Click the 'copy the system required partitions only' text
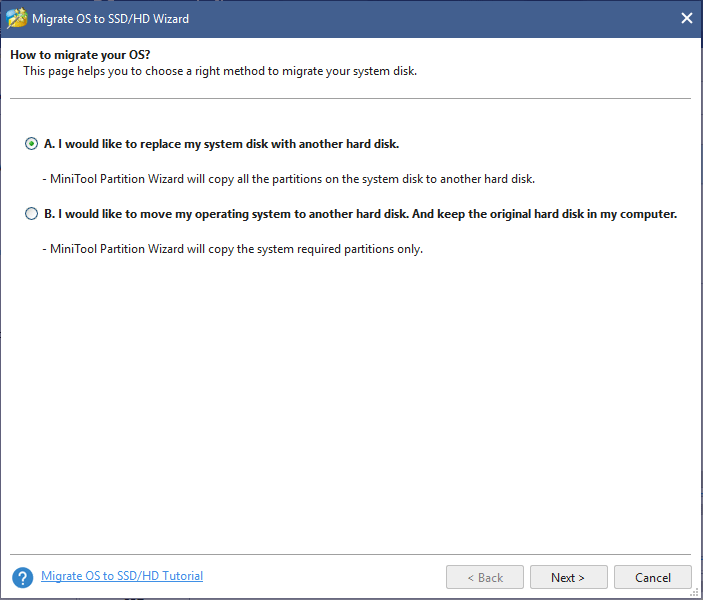The width and height of the screenshot is (703, 600). (x=233, y=249)
